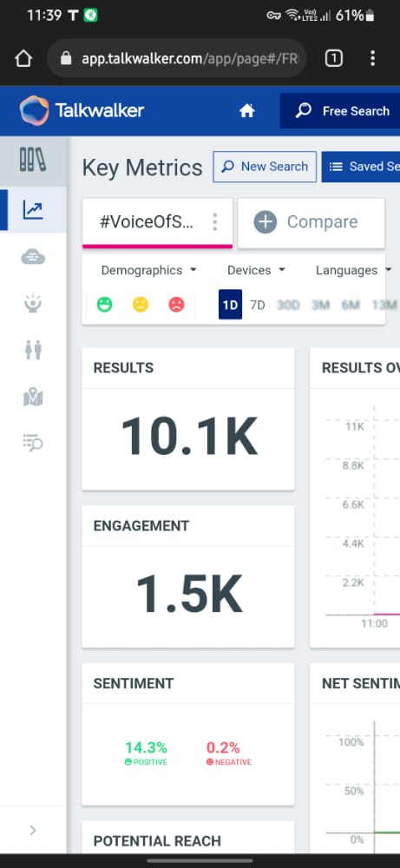Click the 1.5K engagement value
Image resolution: width=400 pixels, height=868 pixels.
coord(189,594)
